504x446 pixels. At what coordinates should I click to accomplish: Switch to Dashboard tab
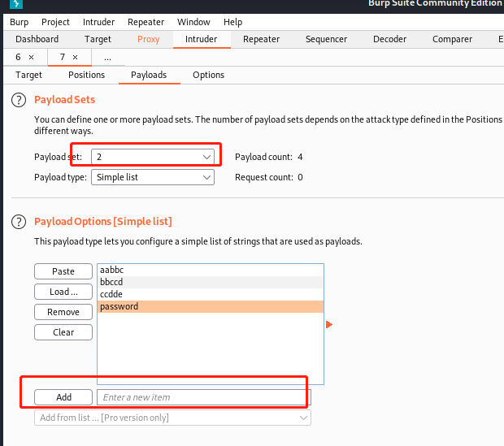coord(37,39)
